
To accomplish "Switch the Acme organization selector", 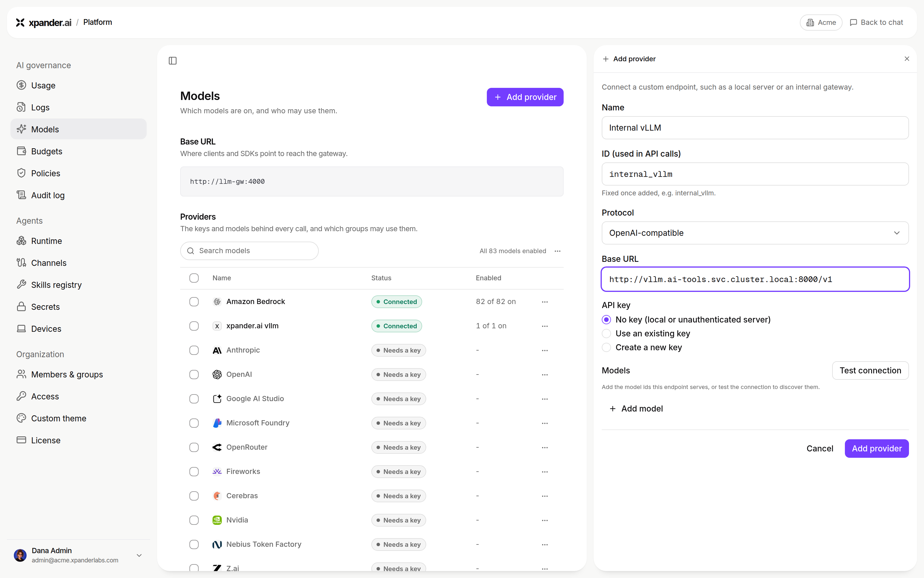I will click(821, 23).
